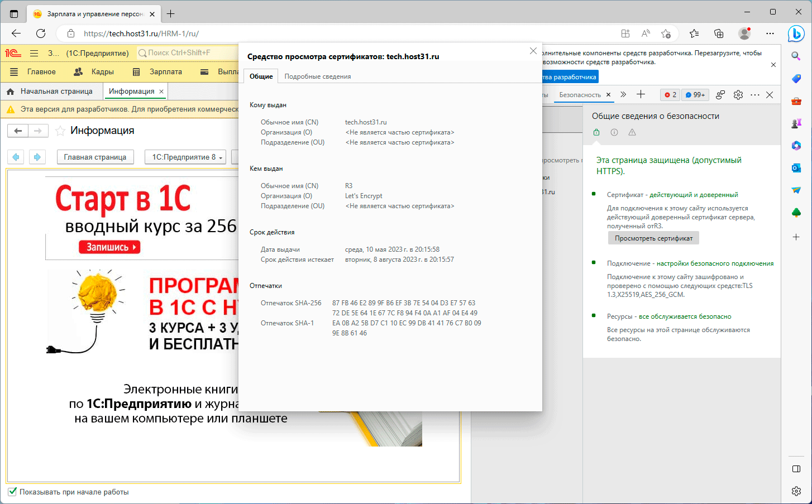Click the home icon on Начальная страница tab

tap(11, 92)
